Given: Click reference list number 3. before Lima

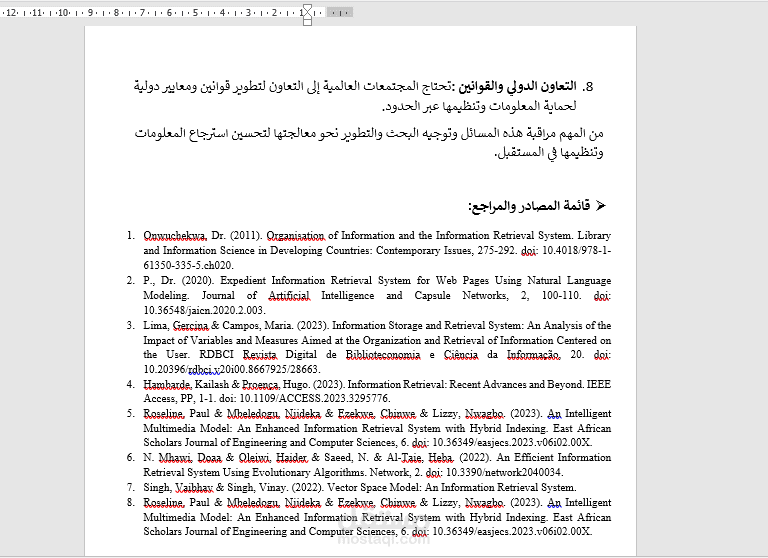Looking at the screenshot, I should pos(131,326).
